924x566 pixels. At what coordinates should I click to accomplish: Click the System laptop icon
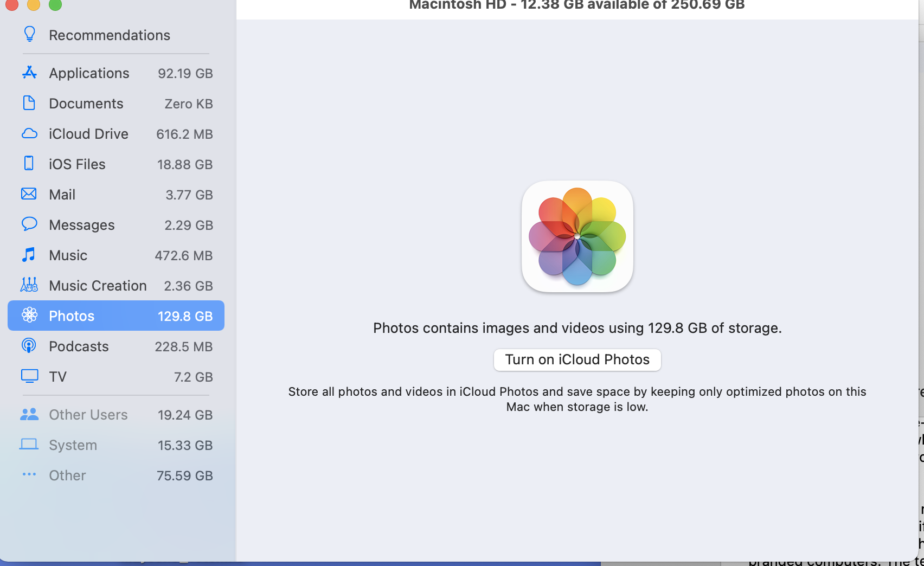coord(29,445)
